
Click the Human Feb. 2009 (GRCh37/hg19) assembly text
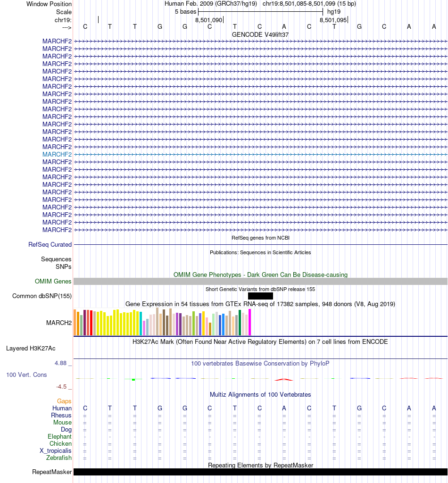tap(211, 4)
